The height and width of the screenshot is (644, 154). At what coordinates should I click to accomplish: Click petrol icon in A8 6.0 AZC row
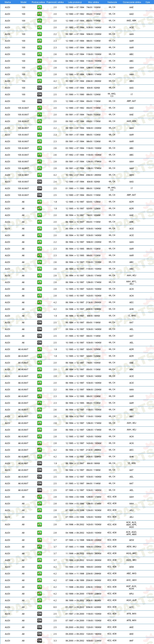pos(39,607)
